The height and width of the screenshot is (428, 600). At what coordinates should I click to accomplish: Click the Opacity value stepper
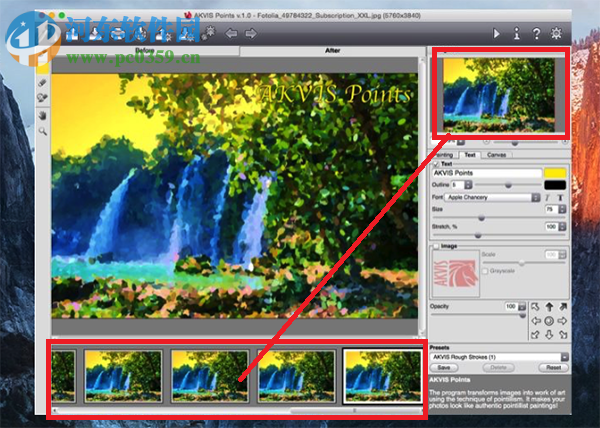coord(522,306)
